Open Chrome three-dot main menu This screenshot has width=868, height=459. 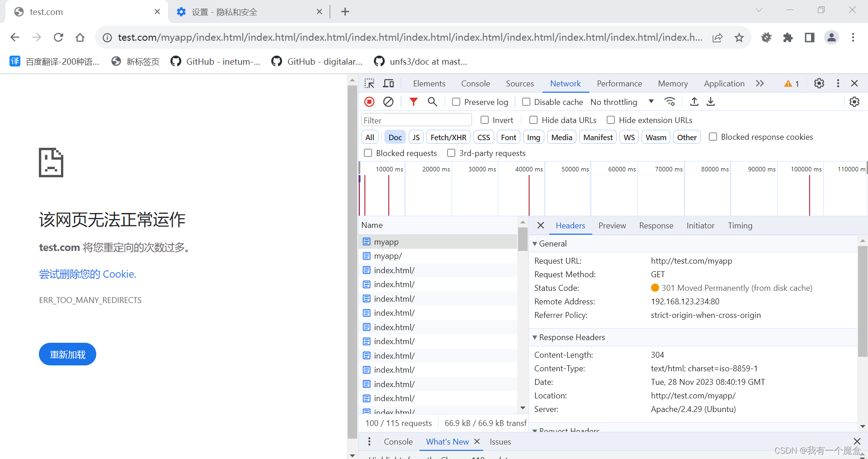[x=853, y=38]
